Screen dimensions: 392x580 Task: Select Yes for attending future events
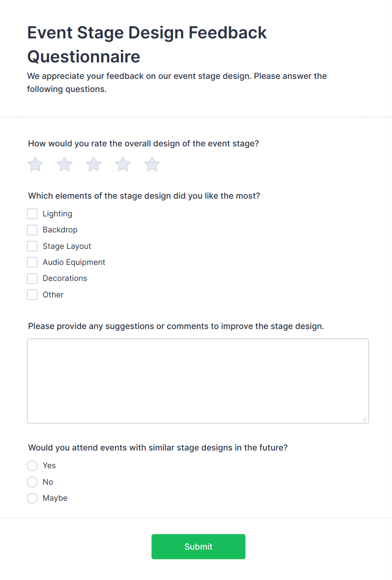click(x=32, y=466)
